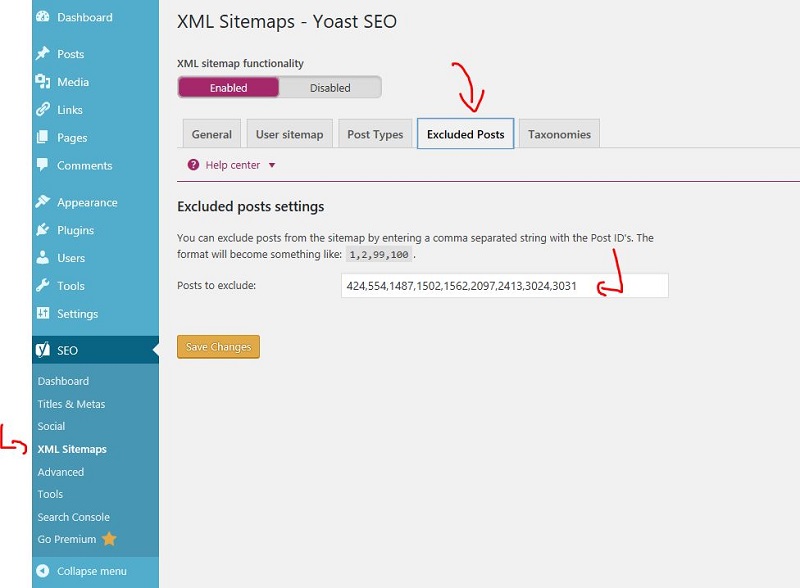This screenshot has height=588, width=800.
Task: Click the Posts pushpin icon
Action: click(x=43, y=54)
